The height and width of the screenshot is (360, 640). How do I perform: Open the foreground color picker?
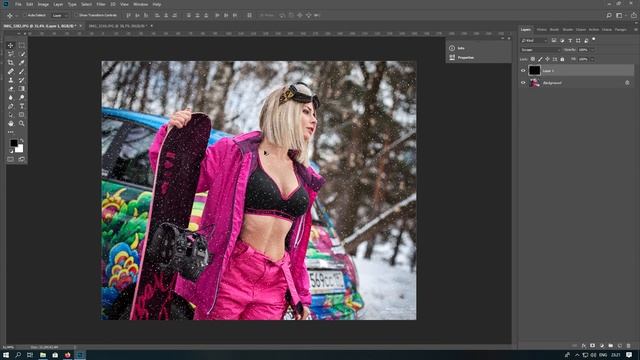(13, 143)
